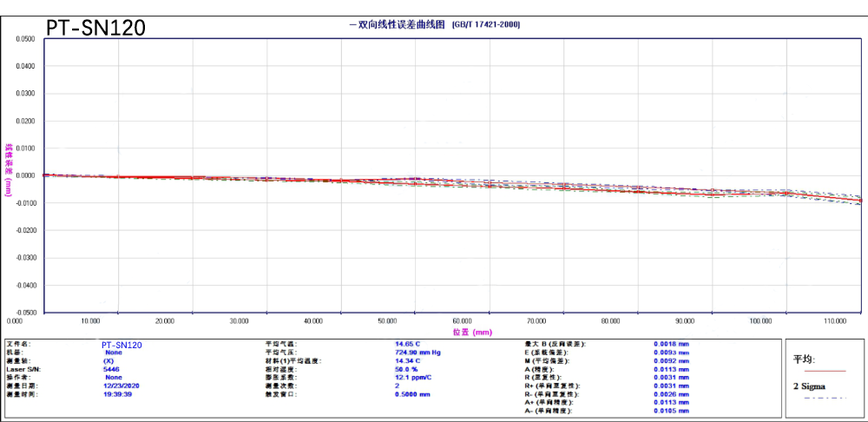Click the relative humidity value 50.0 %
This screenshot has width=868, height=422.
click(406, 369)
